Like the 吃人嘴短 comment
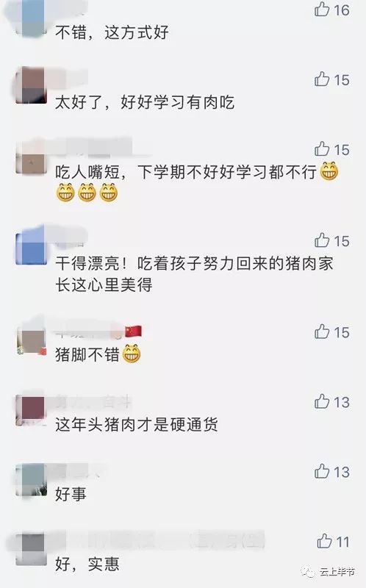 322,149
